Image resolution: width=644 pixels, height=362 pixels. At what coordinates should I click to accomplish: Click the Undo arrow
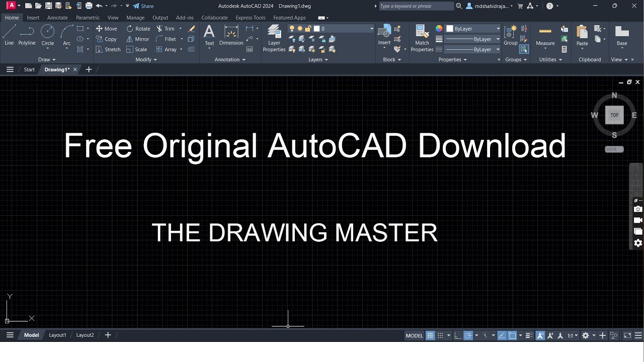click(x=99, y=6)
